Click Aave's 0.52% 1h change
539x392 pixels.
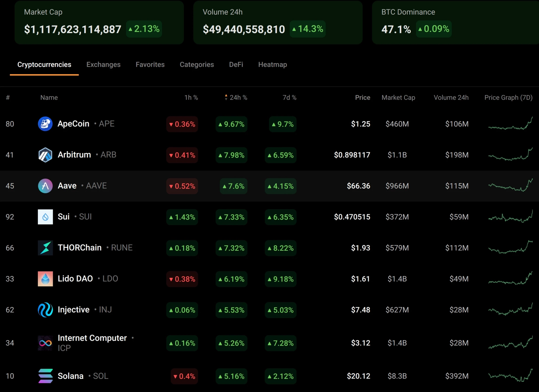[x=182, y=186]
